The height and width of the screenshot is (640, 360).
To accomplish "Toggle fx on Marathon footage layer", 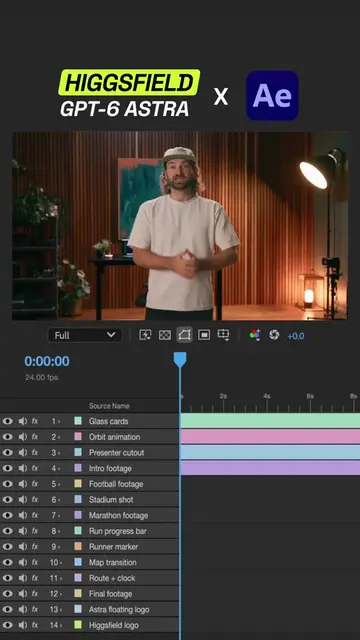I will 35,515.
